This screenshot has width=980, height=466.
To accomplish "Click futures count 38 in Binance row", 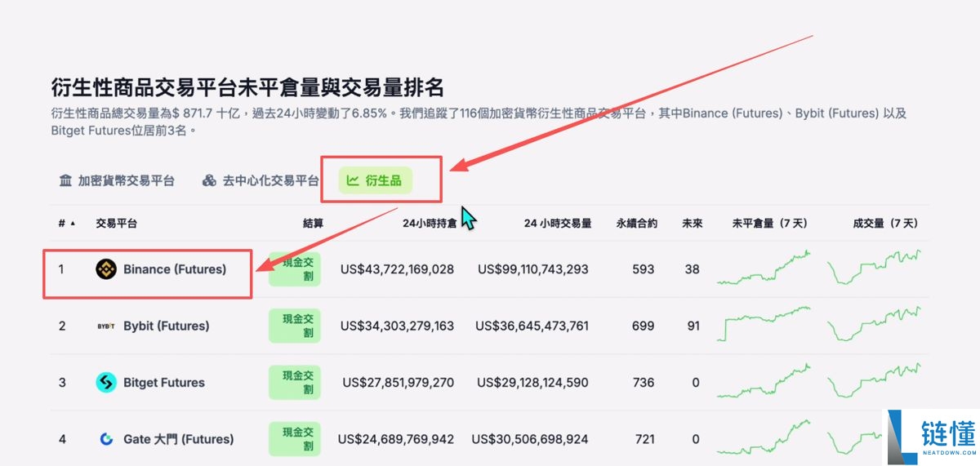I will click(693, 269).
